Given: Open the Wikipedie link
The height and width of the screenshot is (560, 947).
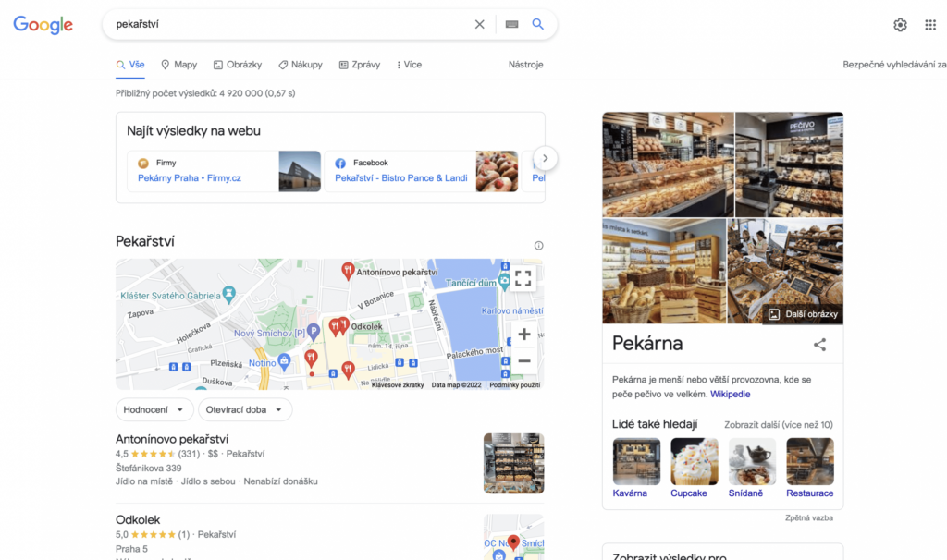Looking at the screenshot, I should coord(730,394).
